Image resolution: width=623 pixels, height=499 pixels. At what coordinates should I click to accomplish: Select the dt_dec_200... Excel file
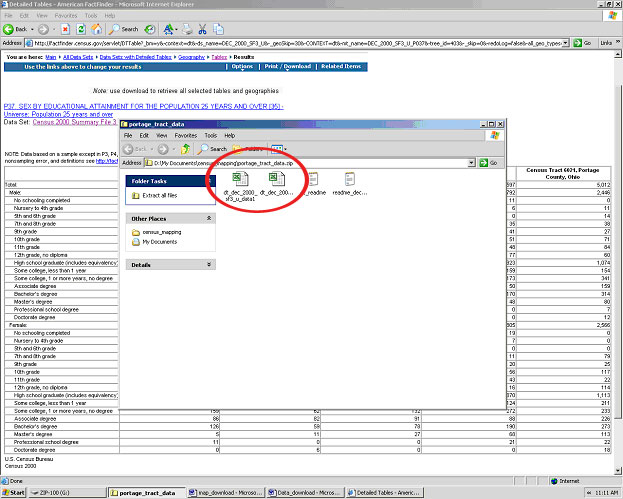point(277,184)
